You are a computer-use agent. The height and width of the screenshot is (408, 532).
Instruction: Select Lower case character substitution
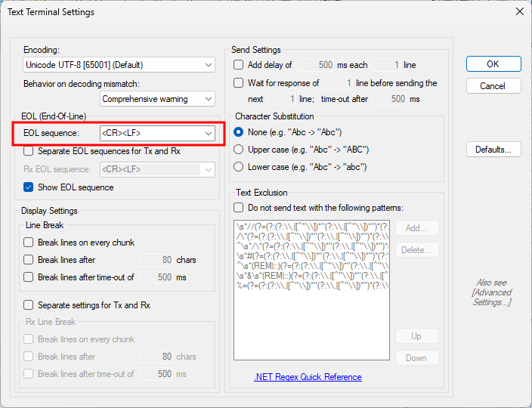[x=239, y=167]
